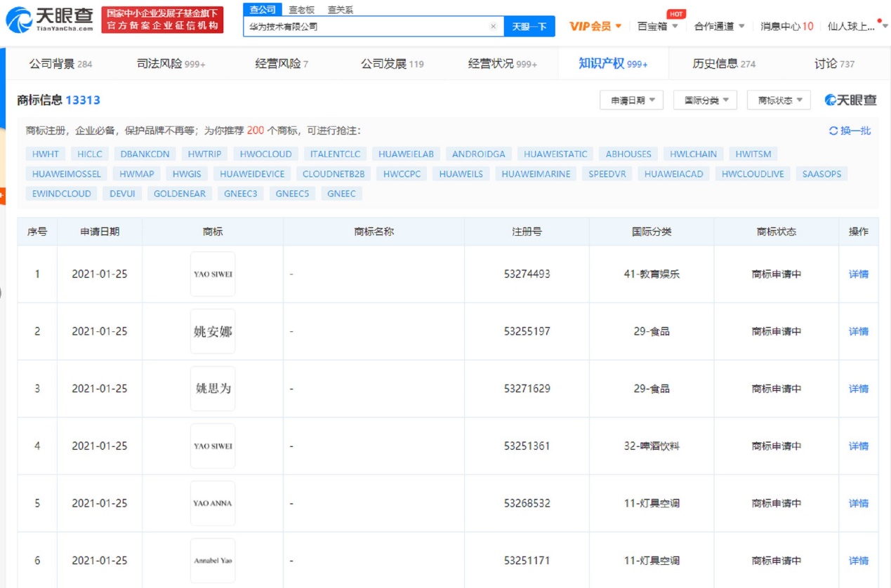Click the 天眼一下 search button
Screen dimensions: 891x588
click(529, 27)
